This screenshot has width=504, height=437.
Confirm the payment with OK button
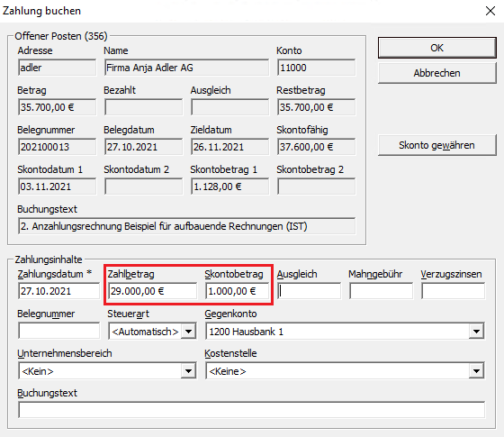(x=436, y=48)
